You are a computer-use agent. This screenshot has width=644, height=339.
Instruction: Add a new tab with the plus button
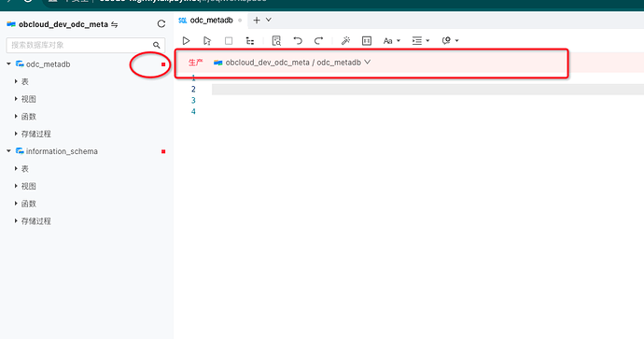(257, 21)
